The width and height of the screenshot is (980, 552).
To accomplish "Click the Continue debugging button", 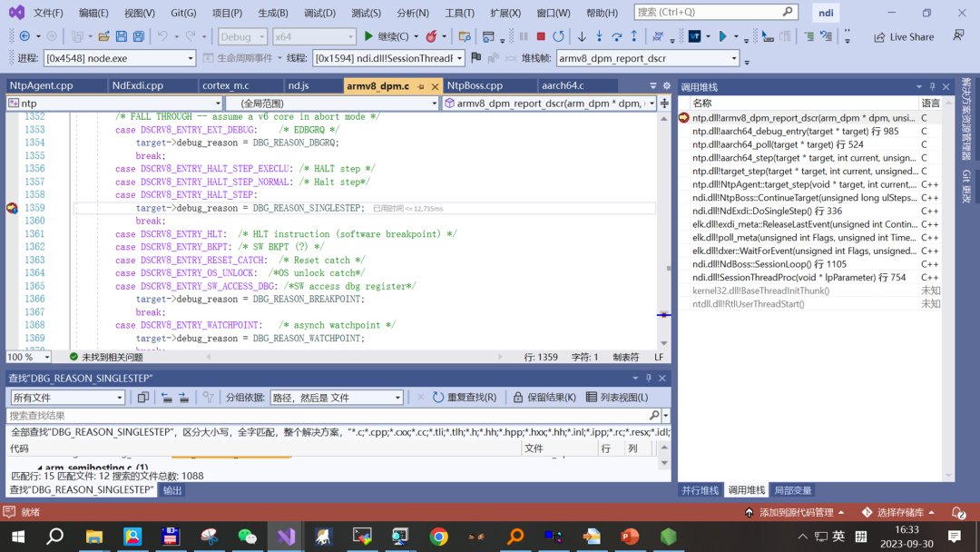I will pyautogui.click(x=387, y=37).
